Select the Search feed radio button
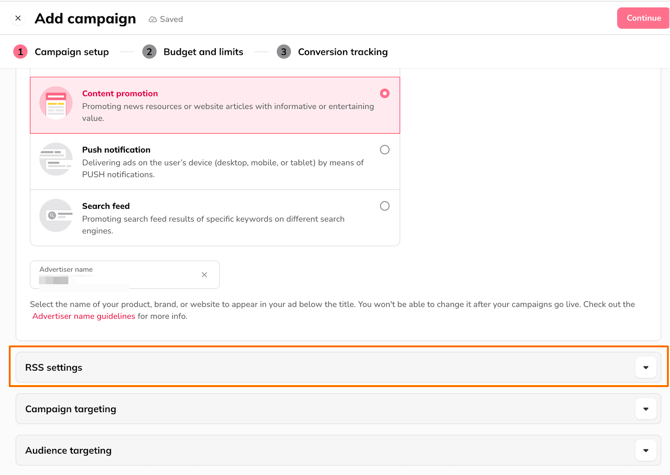 (384, 206)
